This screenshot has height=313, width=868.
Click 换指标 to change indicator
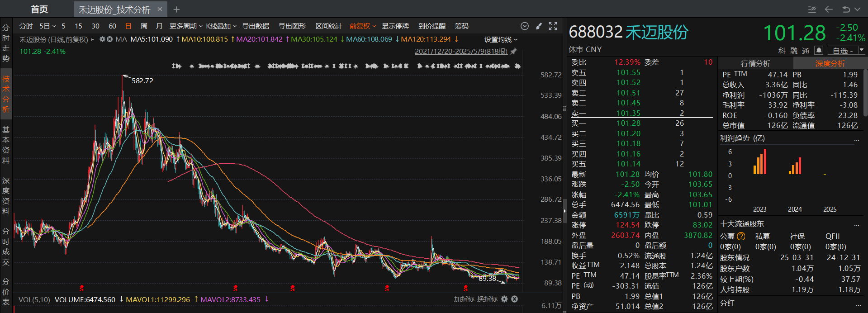[x=487, y=299]
